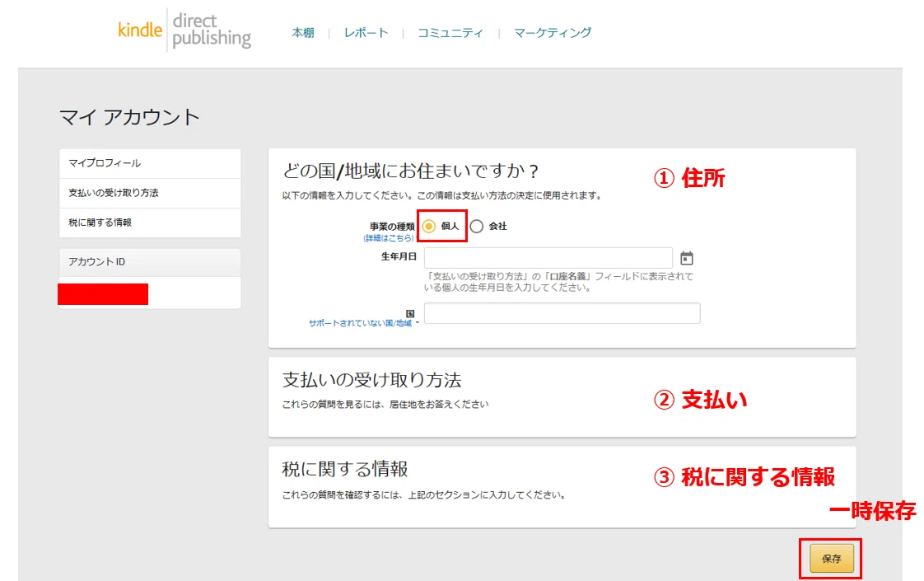Screen dimensions: 924x581
Task: Open the 国 selection field
Action: coord(562,312)
